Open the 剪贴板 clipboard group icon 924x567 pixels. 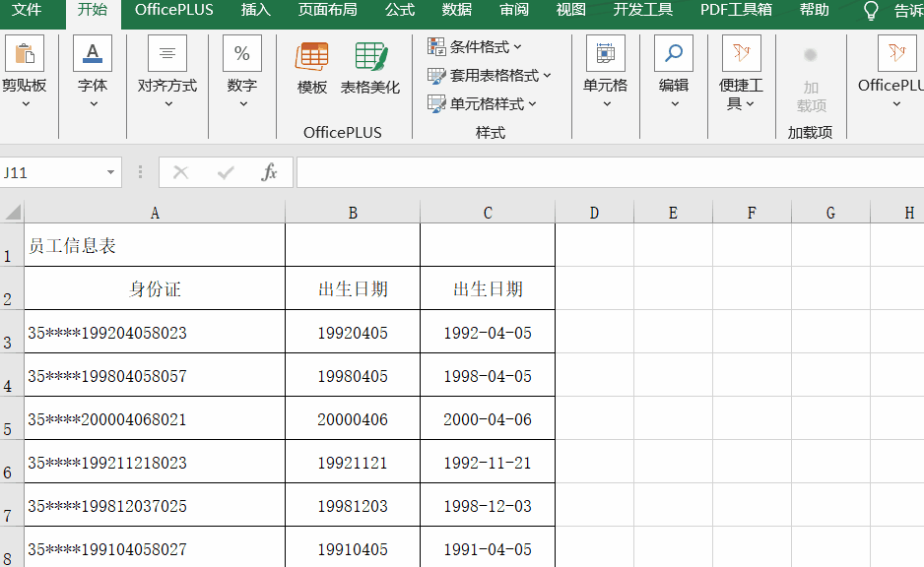point(25,53)
